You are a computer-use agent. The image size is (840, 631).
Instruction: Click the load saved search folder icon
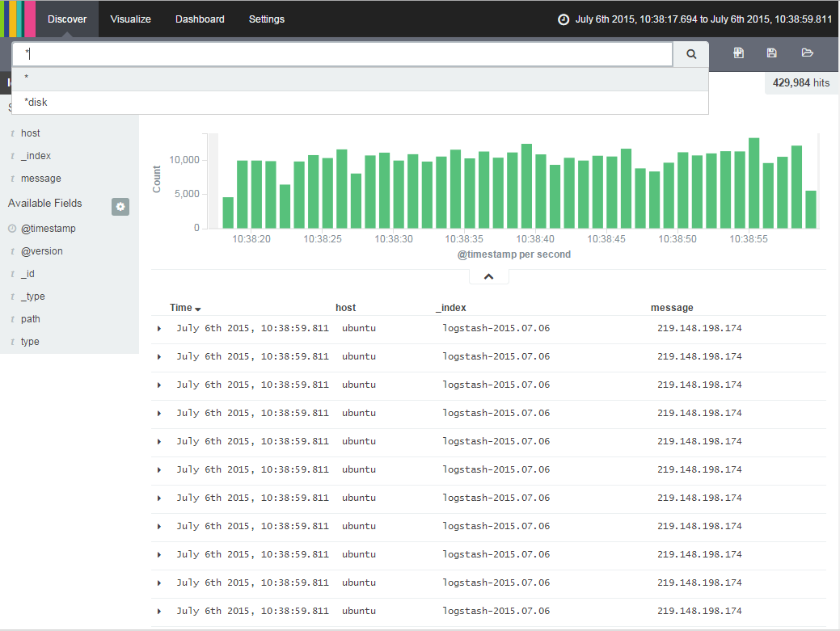point(807,53)
